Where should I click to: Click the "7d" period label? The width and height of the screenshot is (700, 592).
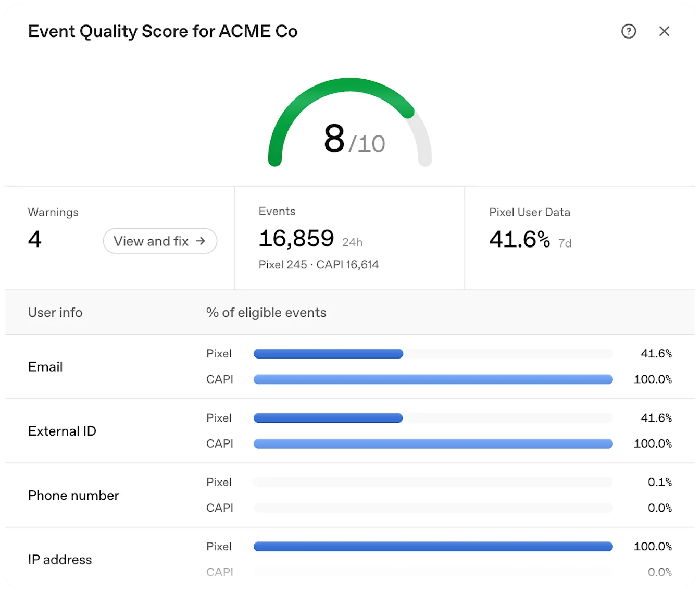pos(565,243)
